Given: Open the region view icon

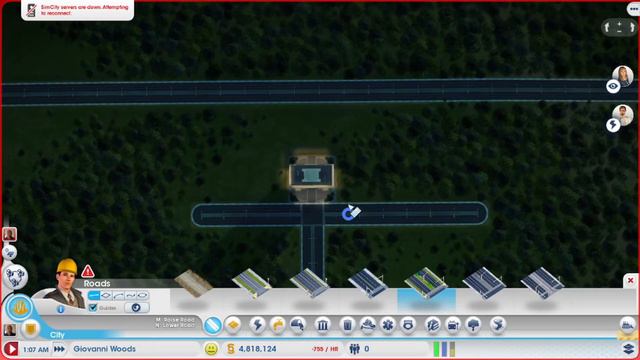Looking at the screenshot, I should [x=16, y=277].
